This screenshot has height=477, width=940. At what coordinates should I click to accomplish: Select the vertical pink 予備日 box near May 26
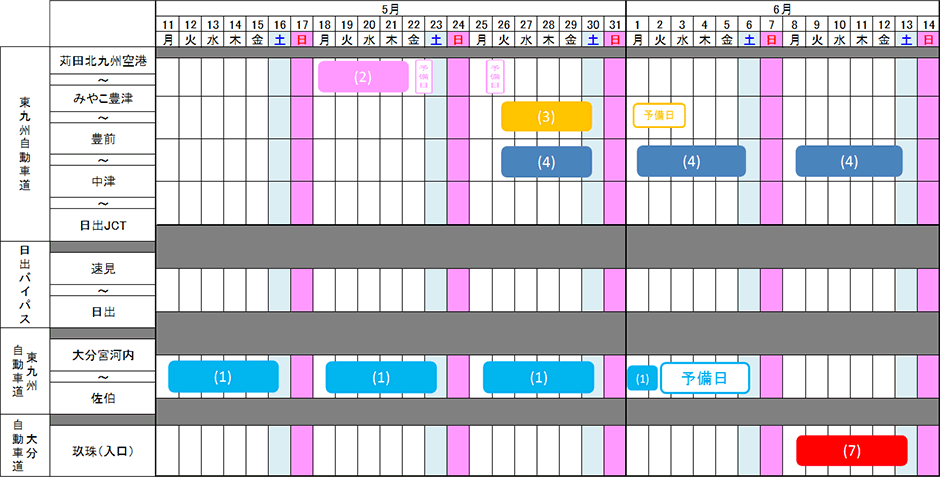coord(495,77)
